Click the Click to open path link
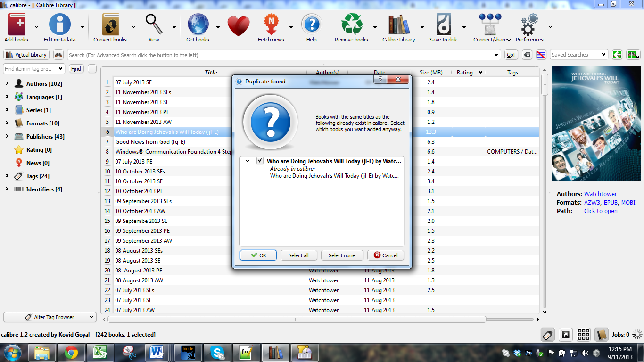Screen dimensions: 644x362 coord(601,211)
